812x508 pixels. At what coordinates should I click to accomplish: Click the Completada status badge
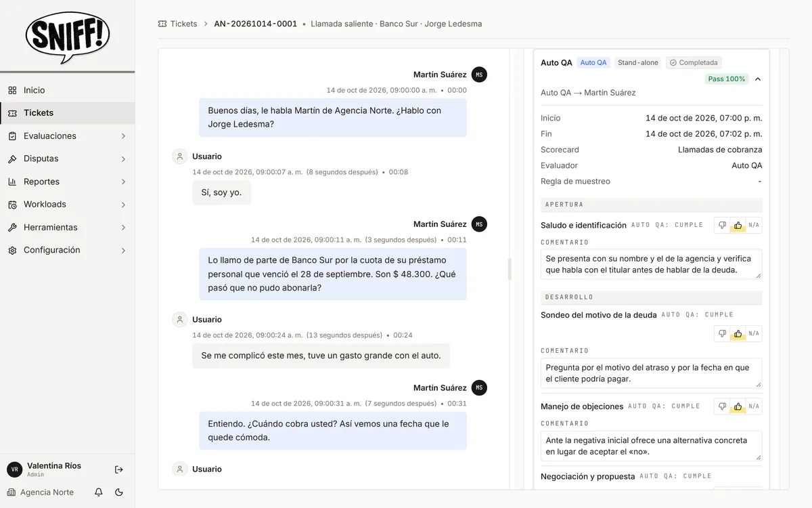pyautogui.click(x=694, y=62)
